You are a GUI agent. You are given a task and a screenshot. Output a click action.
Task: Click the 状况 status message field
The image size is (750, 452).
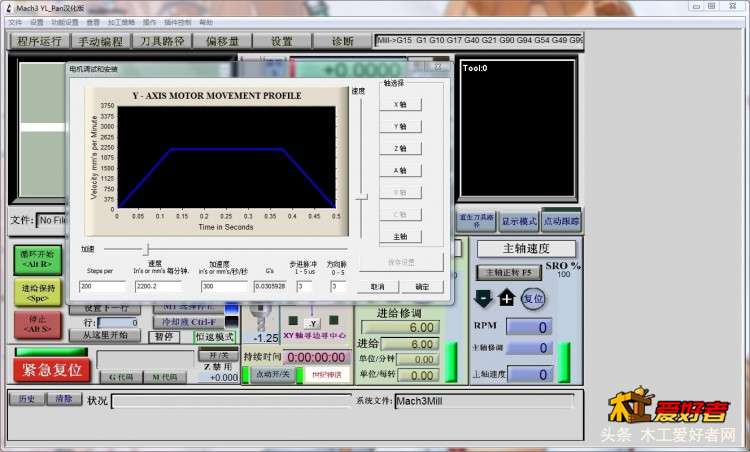pyautogui.click(x=232, y=401)
